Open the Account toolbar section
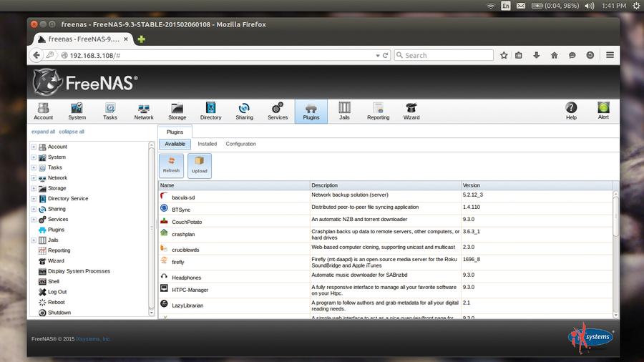 point(43,111)
